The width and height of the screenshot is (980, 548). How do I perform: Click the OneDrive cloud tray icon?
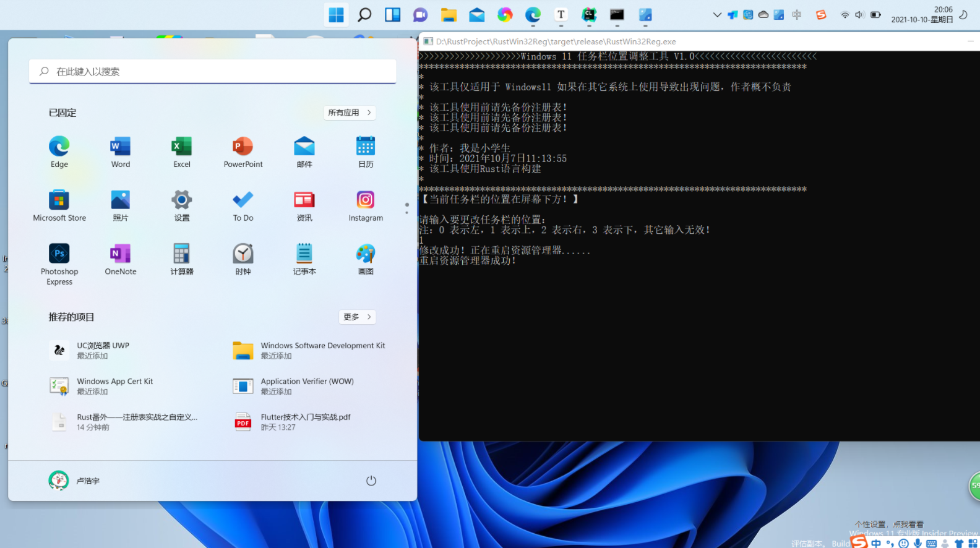click(x=763, y=15)
